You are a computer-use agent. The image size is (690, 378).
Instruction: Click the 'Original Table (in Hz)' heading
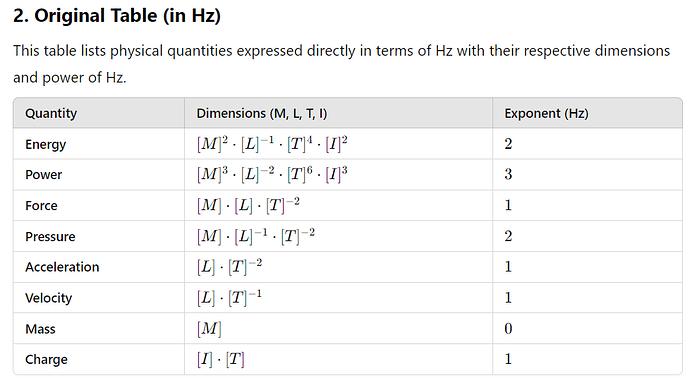click(117, 16)
